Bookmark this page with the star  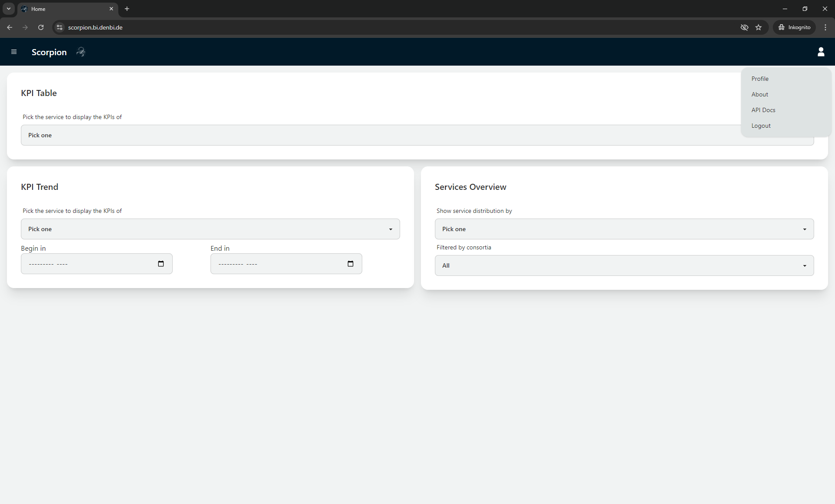(x=758, y=27)
